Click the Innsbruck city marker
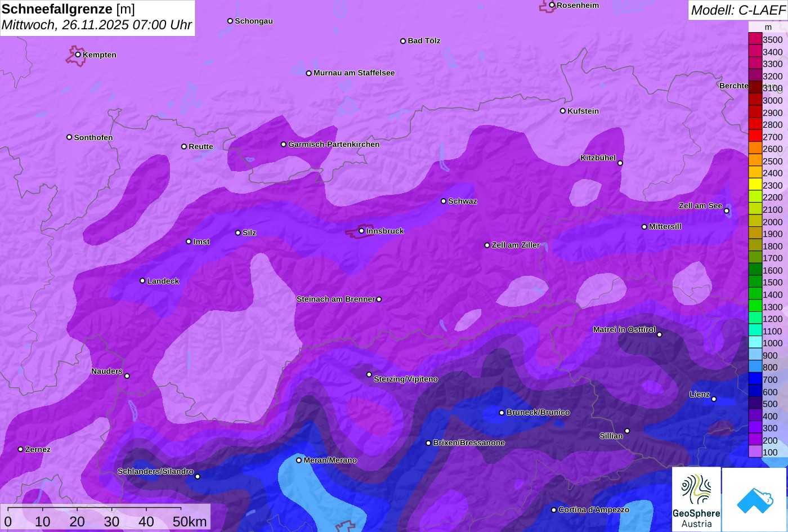 point(361,231)
